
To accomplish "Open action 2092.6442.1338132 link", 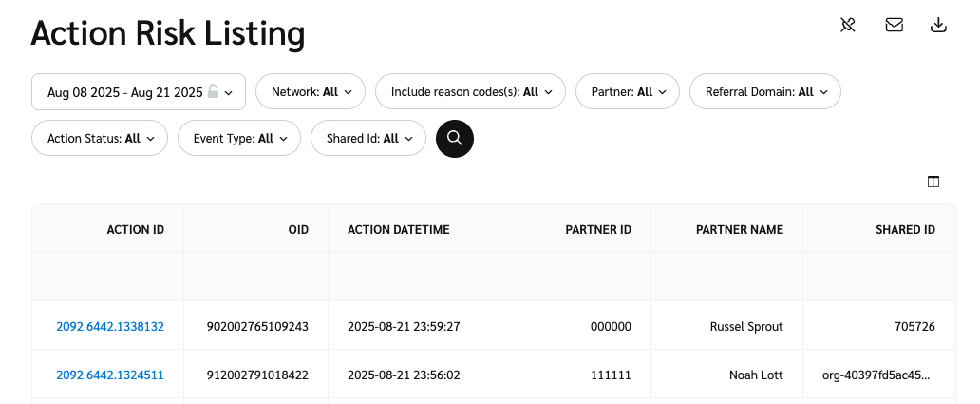I will coord(110,326).
